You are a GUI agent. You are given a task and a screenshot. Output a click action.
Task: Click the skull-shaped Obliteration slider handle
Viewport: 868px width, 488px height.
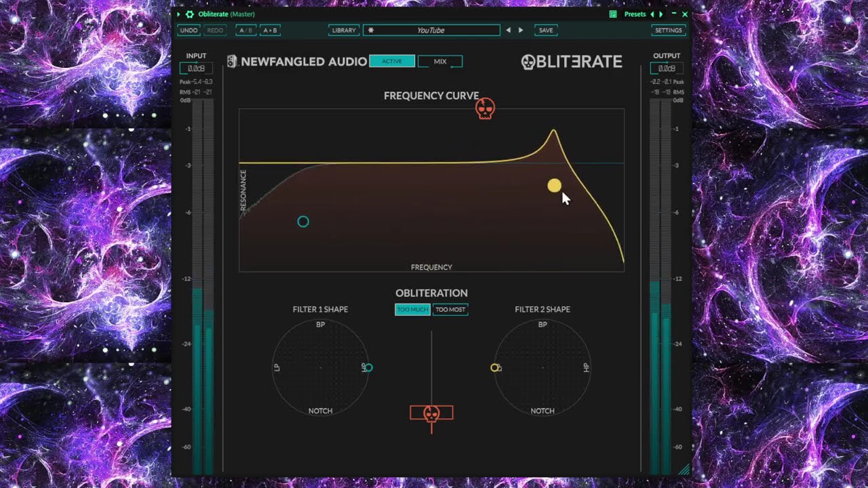click(x=431, y=413)
